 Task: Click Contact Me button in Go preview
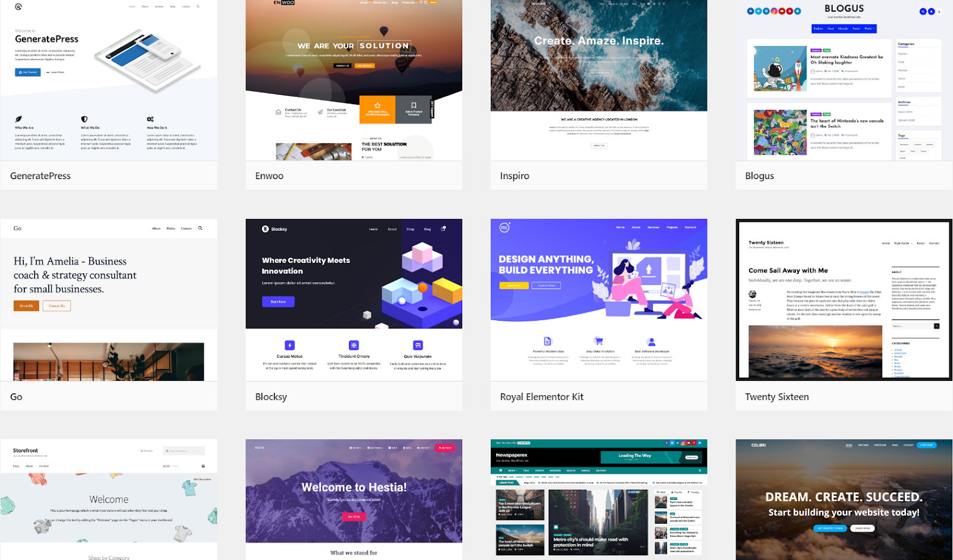coord(57,306)
